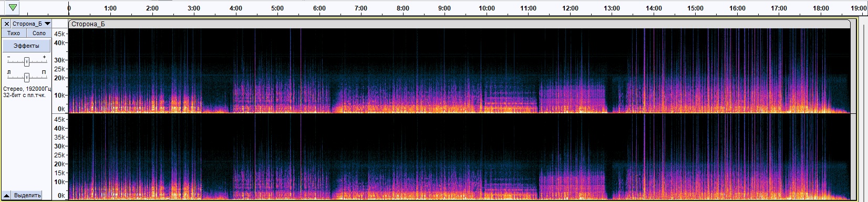Open track effects with the Эффекты button

coord(26,46)
